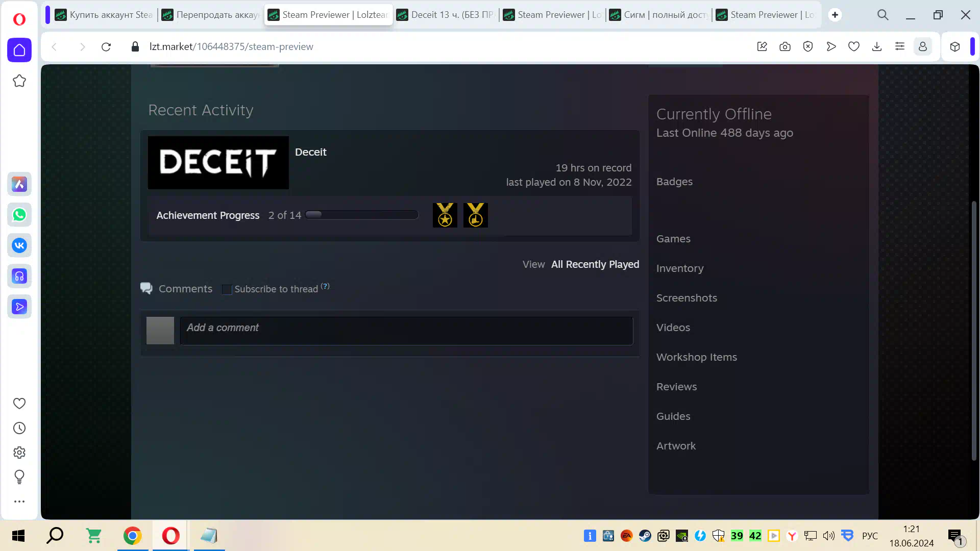Screen dimensions: 980x551
Task: Open the lightbulb icon in sidebar
Action: (x=19, y=477)
